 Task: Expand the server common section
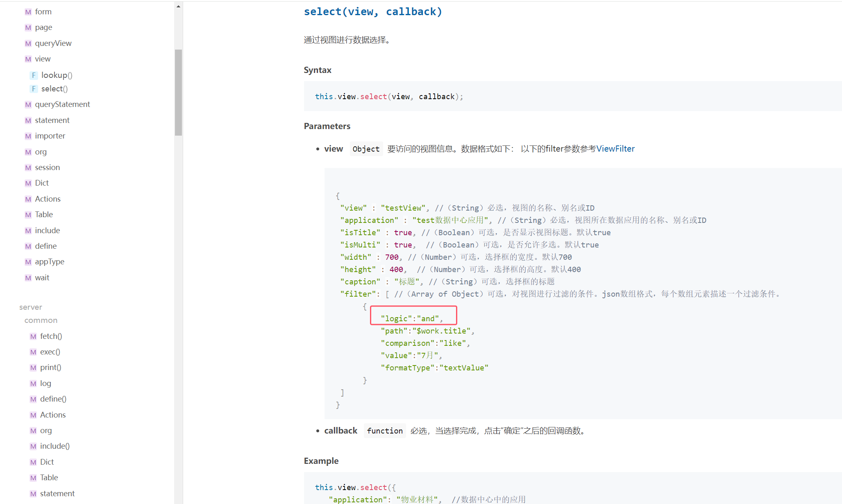(41, 320)
